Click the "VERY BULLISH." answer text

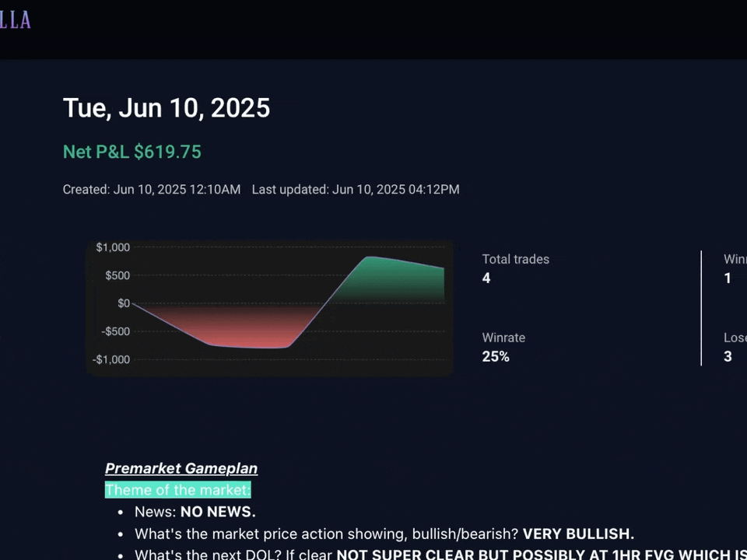tap(578, 534)
